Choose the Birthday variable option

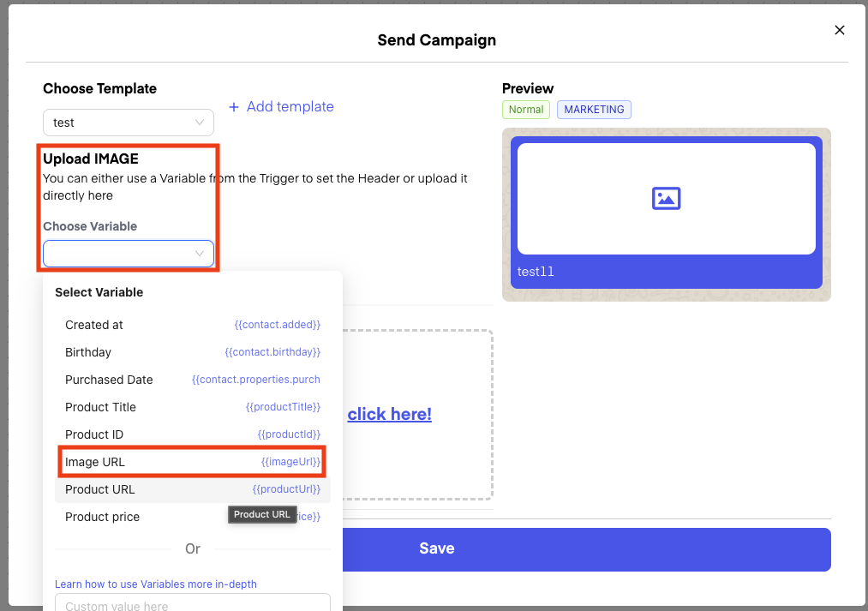click(x=192, y=352)
